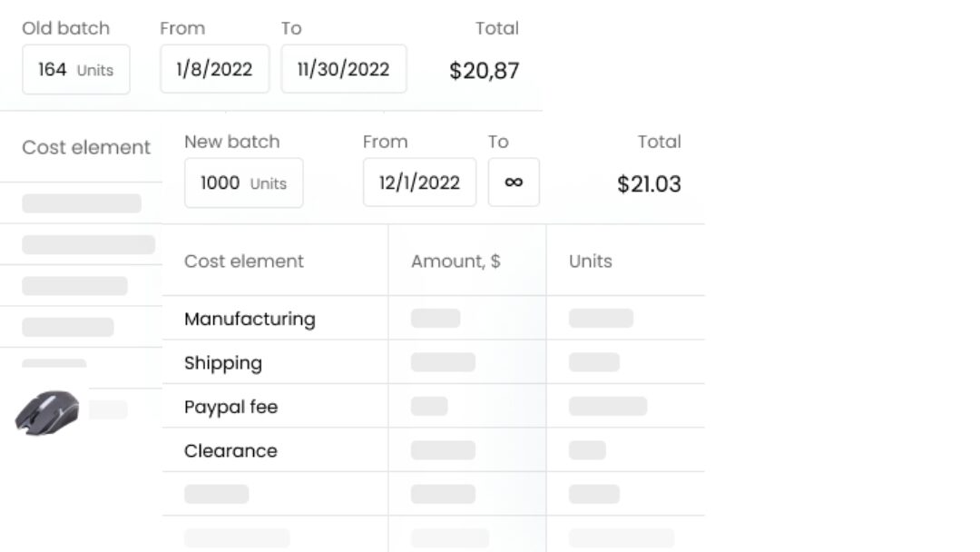The height and width of the screenshot is (552, 980).
Task: Click Cost element header in new batch table
Action: click(x=244, y=261)
